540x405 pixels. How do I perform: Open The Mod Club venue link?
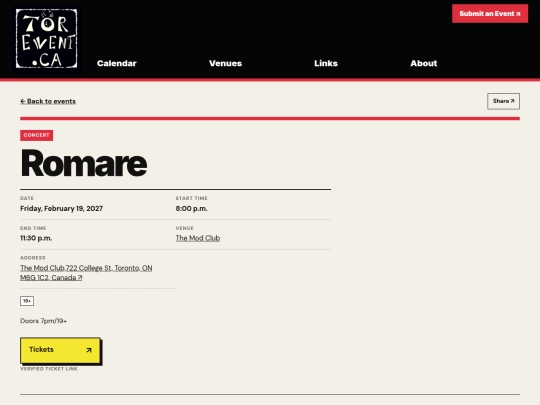pos(198,238)
